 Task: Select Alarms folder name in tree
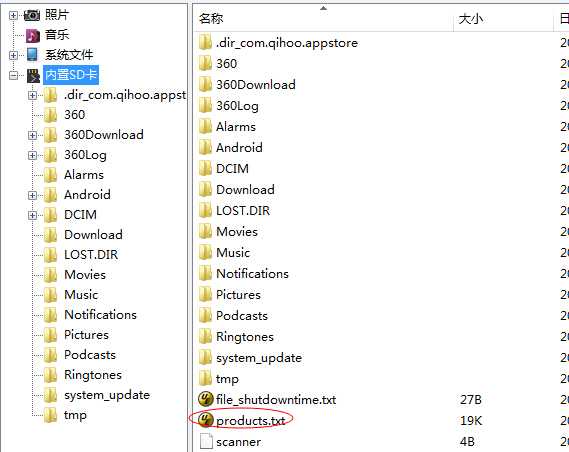coord(84,175)
